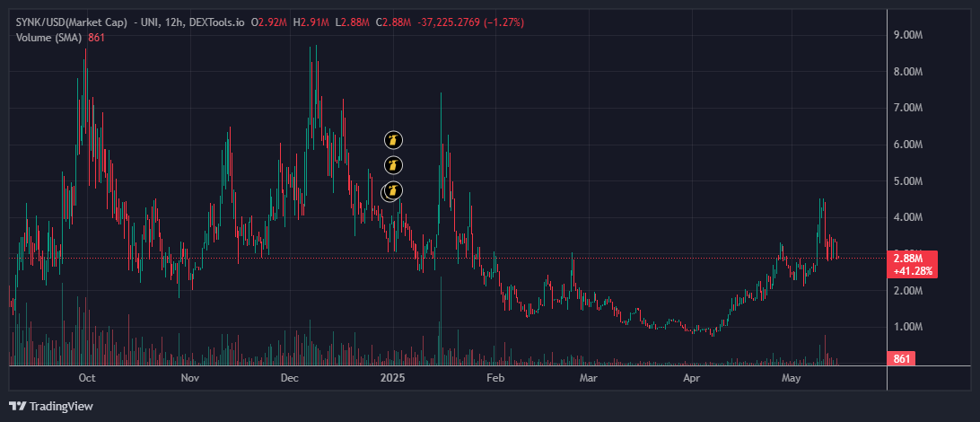Click the 9.00M price axis label
980x422 pixels.
tap(908, 36)
